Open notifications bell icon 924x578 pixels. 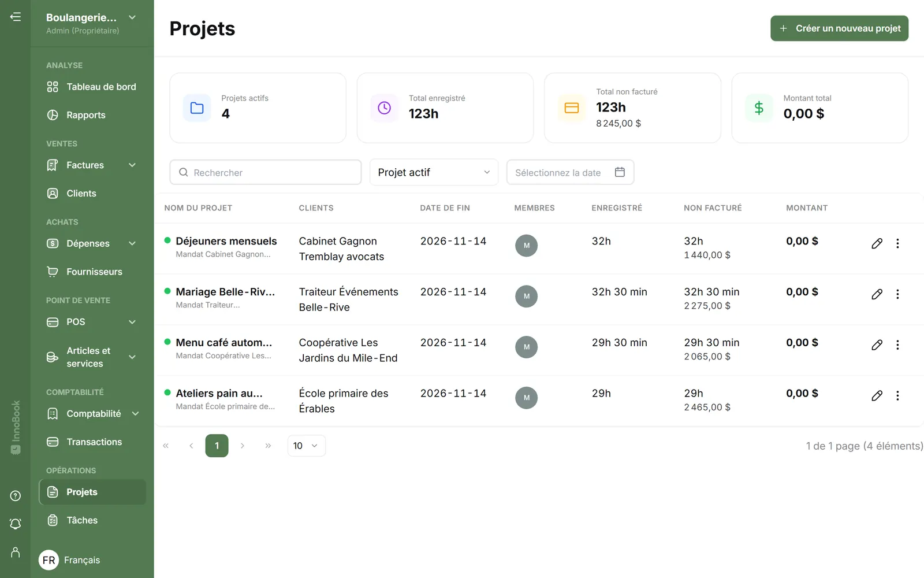pos(16,524)
